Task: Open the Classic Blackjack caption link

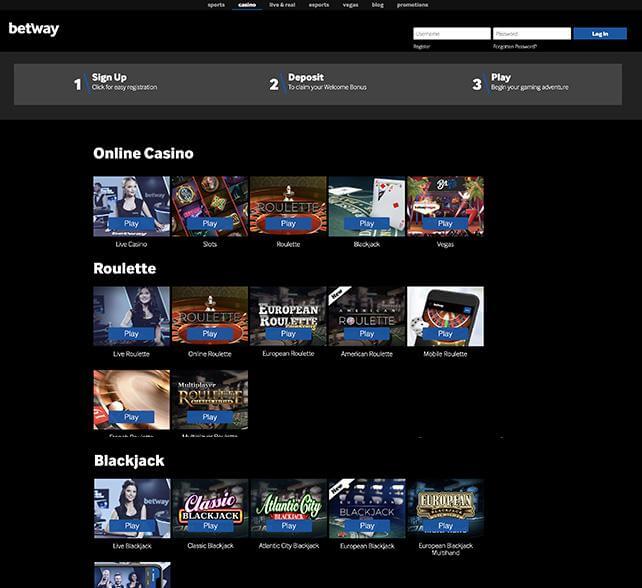Action: pos(210,546)
